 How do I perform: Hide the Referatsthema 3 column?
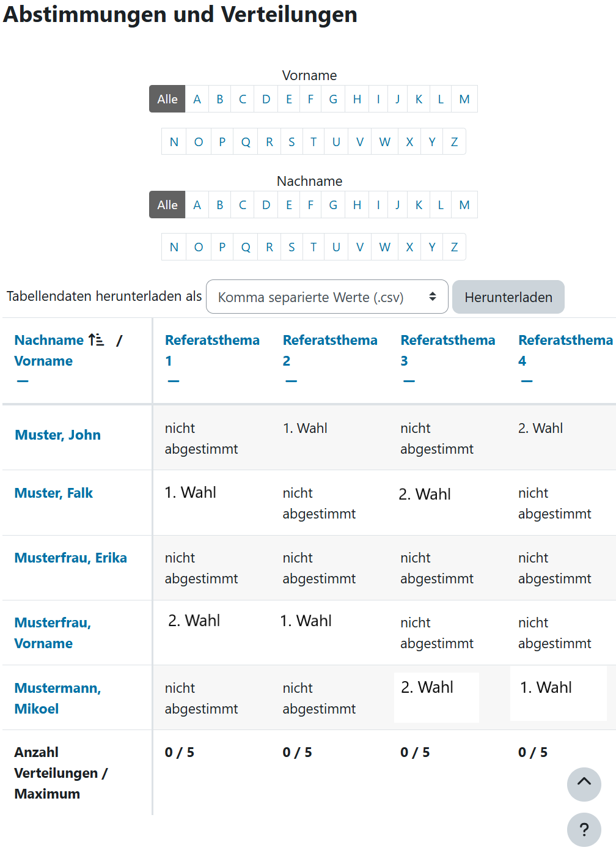click(x=409, y=380)
